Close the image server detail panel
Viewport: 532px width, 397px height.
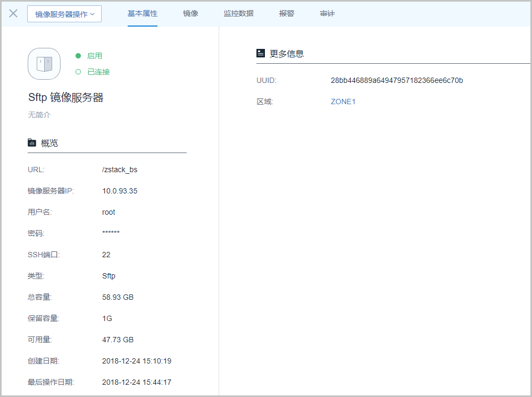[x=13, y=13]
